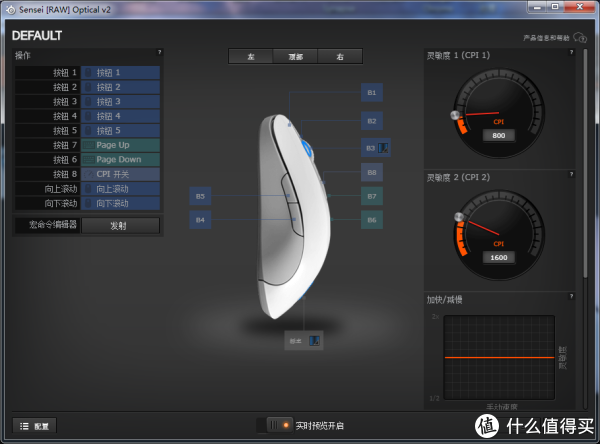Screen dimensions: 600x444
Task: Select the B8 button marker
Action: 372,173
